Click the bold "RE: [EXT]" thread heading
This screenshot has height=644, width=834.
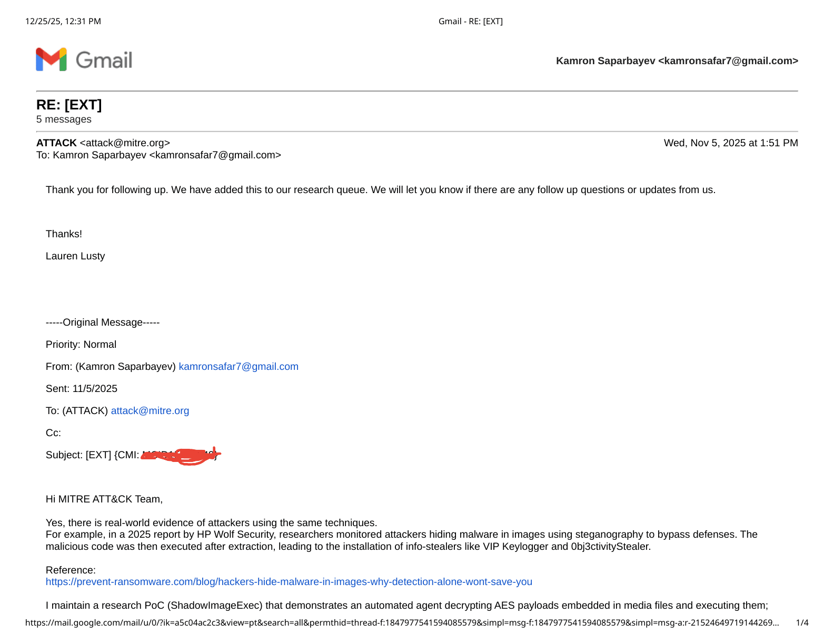point(69,105)
